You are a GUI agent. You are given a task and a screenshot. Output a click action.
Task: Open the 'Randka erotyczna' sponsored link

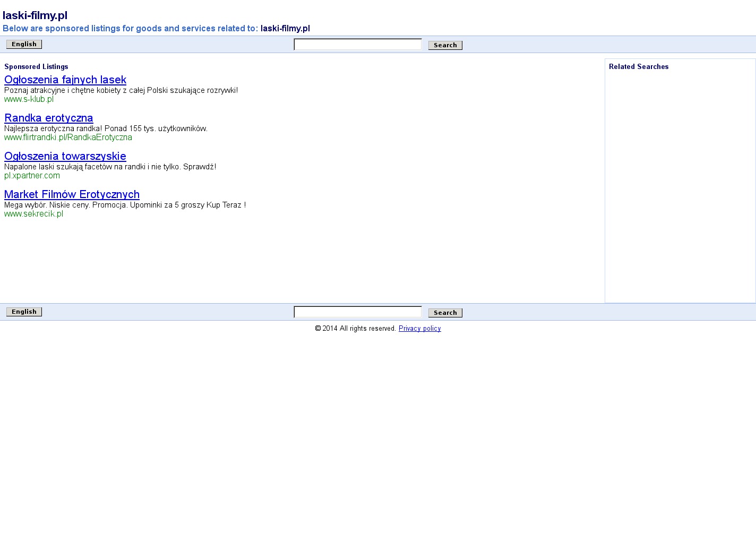[49, 118]
